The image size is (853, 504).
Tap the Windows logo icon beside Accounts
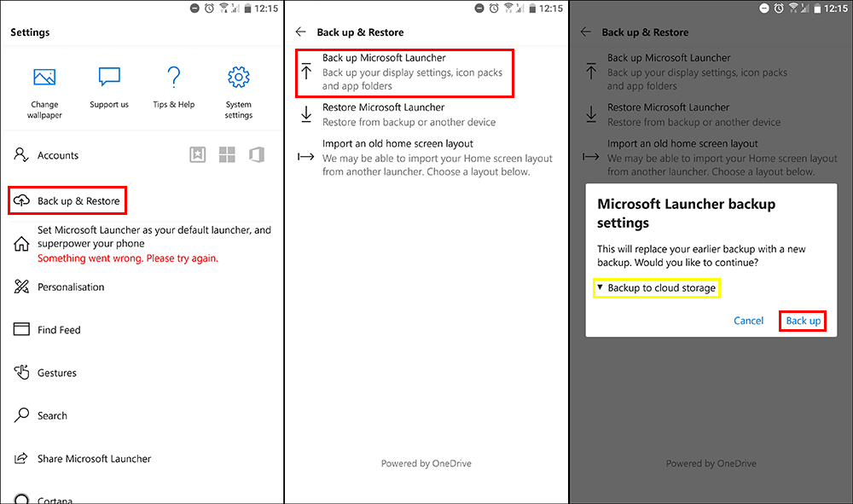227,155
